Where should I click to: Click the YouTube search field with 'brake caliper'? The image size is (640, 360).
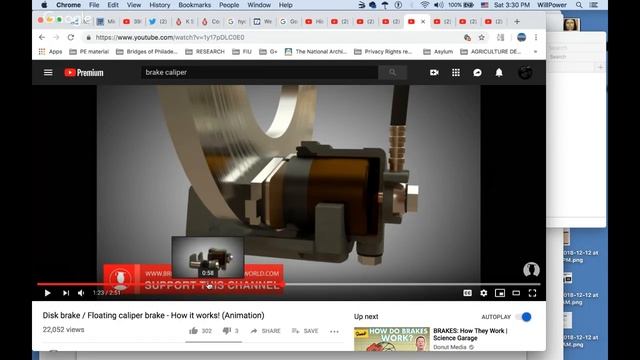(x=260, y=72)
